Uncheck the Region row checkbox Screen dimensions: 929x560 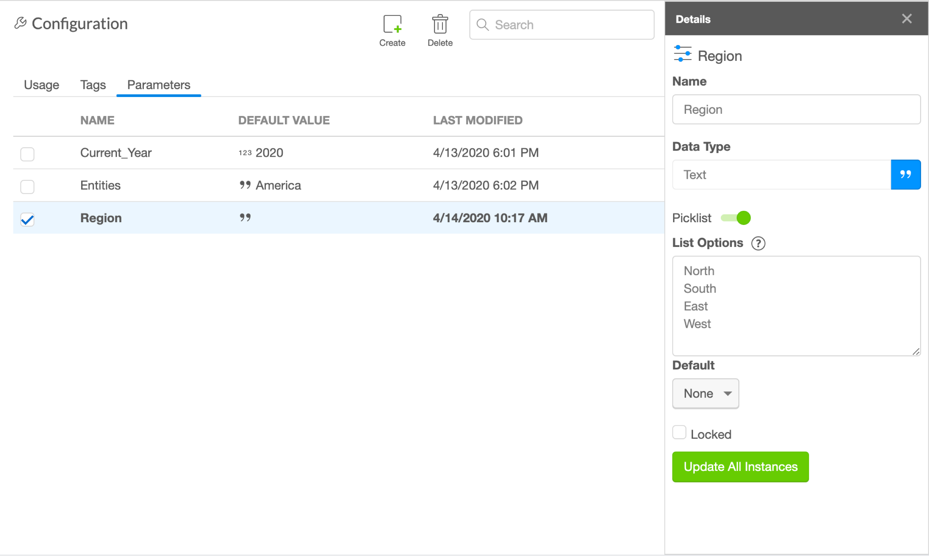point(27,219)
